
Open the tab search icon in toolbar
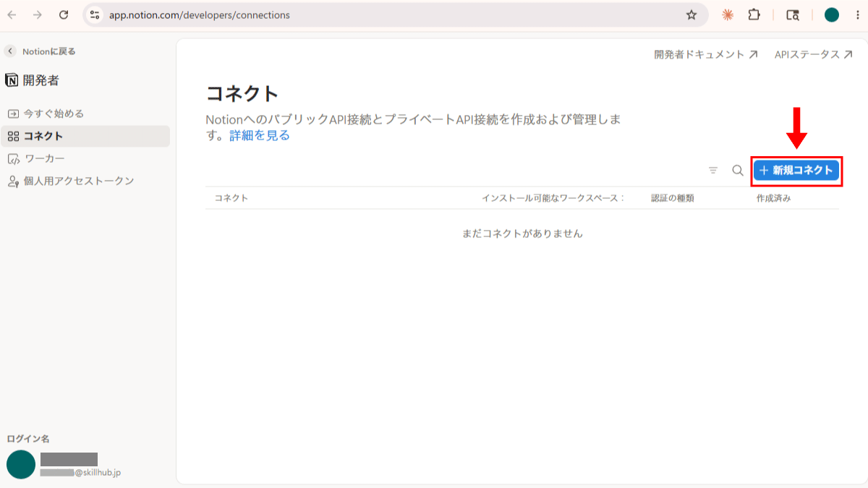pyautogui.click(x=793, y=14)
